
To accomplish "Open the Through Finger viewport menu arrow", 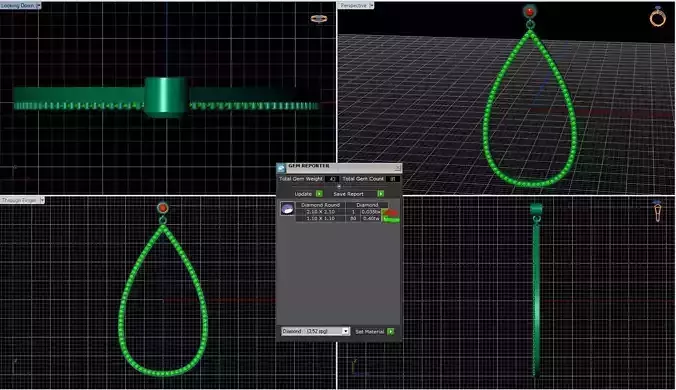I will click(x=42, y=200).
